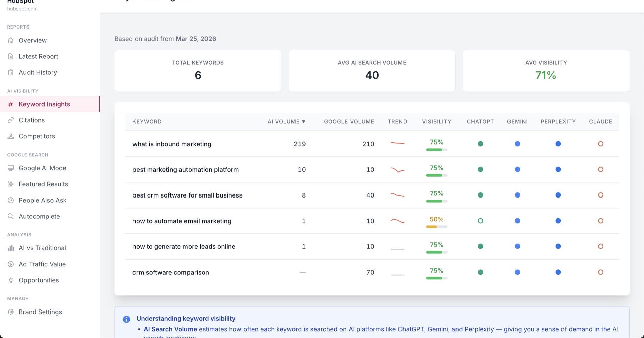Sort by Google Volume column header
644x338 pixels.
tap(349, 122)
